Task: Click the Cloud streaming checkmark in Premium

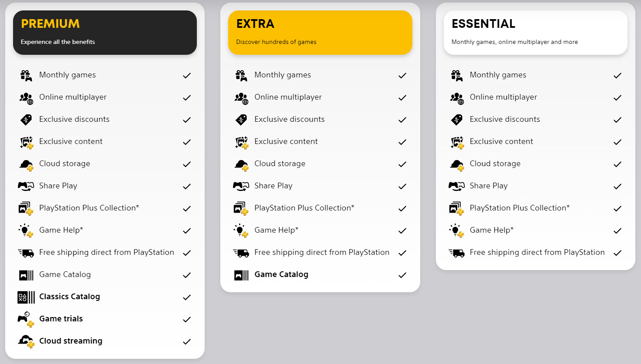Action: tap(187, 341)
